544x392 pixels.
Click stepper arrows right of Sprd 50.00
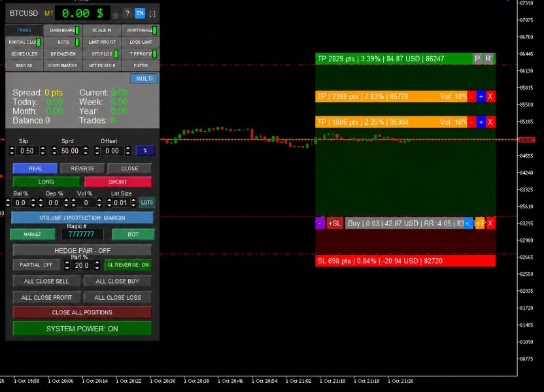[86, 151]
